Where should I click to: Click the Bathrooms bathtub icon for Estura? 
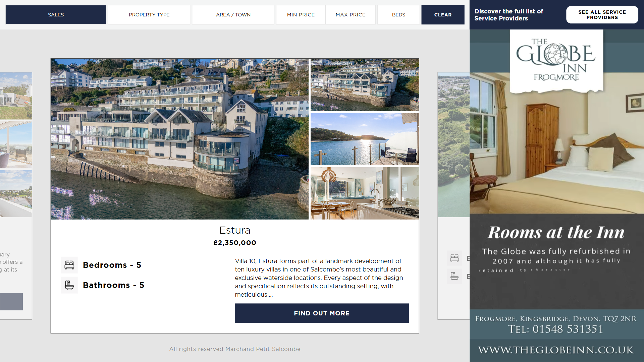click(69, 285)
